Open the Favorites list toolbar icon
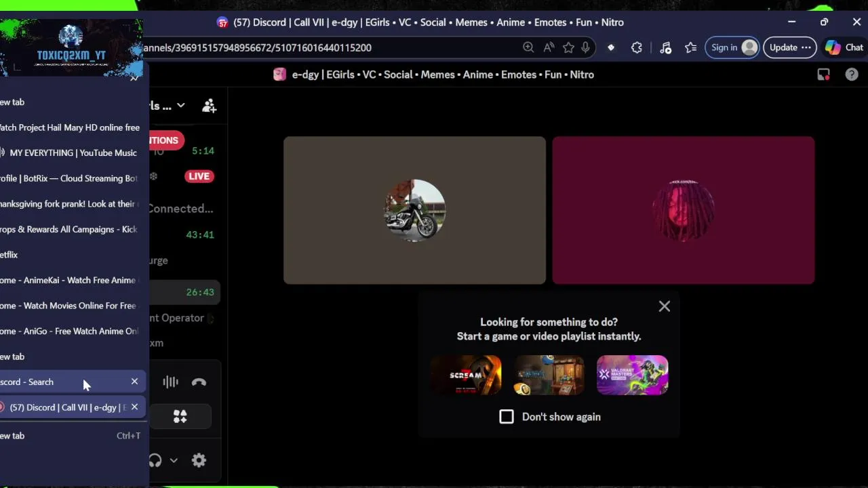Viewport: 868px width, 488px height. point(690,47)
